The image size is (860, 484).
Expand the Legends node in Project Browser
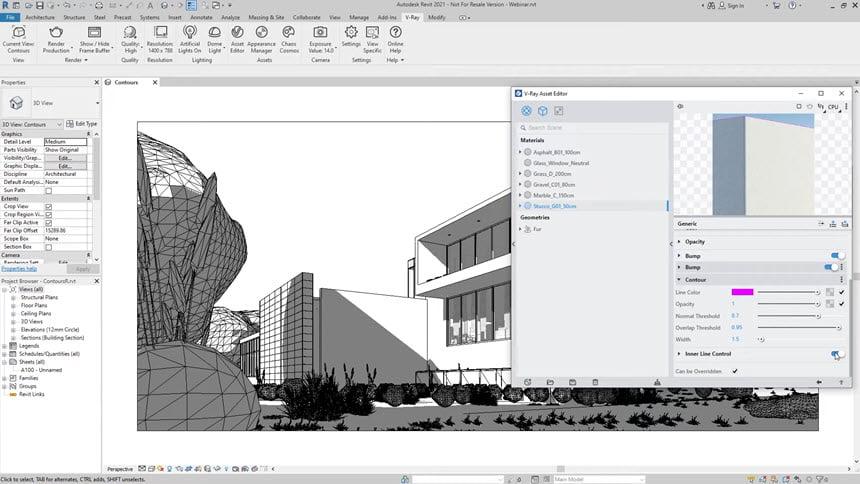click(x=4, y=346)
